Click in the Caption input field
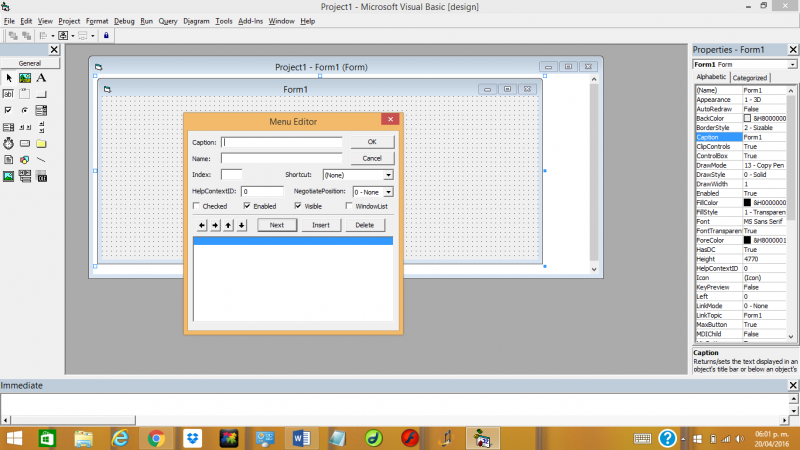The width and height of the screenshot is (800, 450). tap(282, 142)
